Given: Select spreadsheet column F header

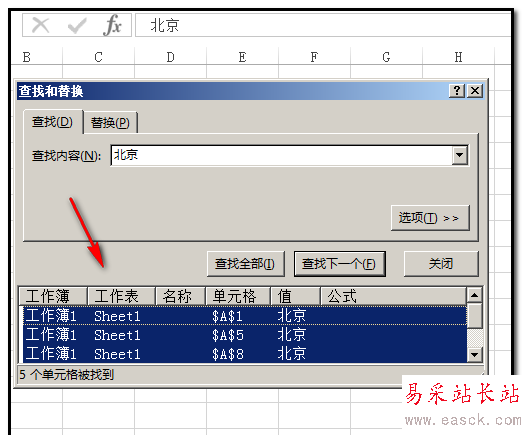Looking at the screenshot, I should click(314, 57).
